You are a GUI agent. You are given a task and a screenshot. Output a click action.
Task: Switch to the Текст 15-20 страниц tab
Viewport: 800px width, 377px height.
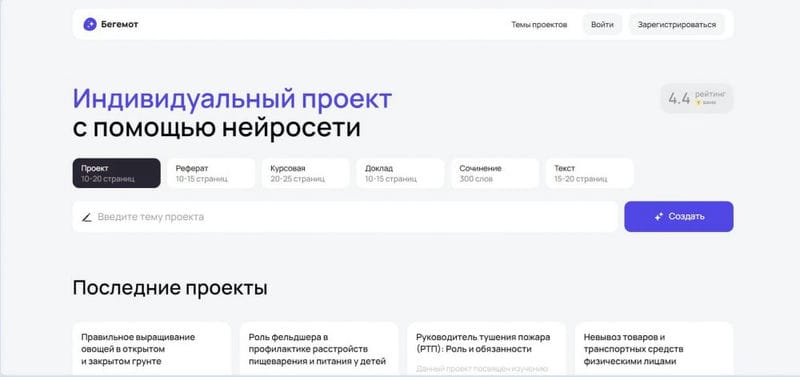pos(589,173)
